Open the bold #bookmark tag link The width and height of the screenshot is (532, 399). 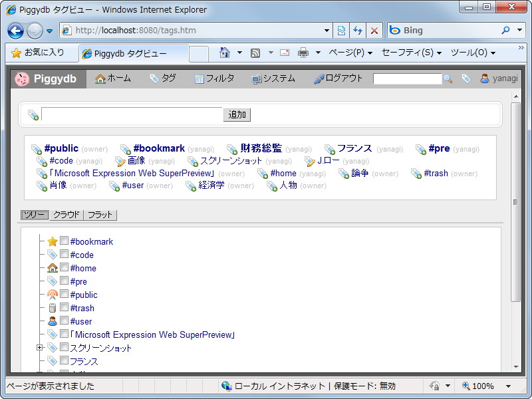159,148
